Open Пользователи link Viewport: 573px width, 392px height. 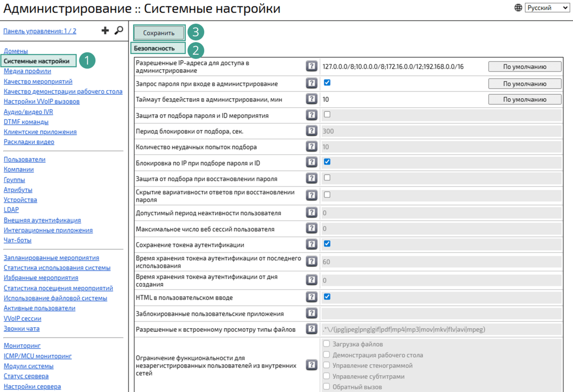click(25, 160)
